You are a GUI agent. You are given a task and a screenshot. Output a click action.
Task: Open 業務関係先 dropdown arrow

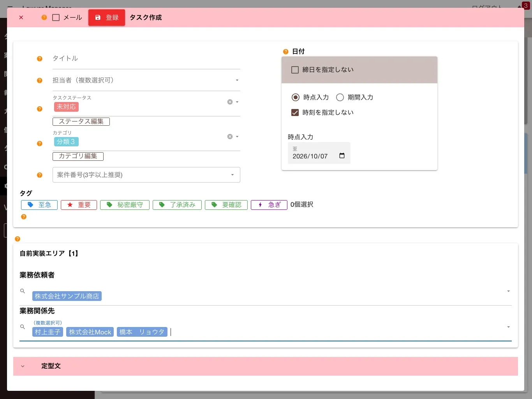pos(508,327)
